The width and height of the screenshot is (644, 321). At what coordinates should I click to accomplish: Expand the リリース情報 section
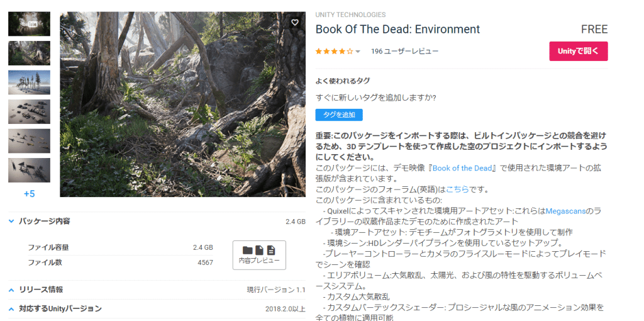point(12,290)
